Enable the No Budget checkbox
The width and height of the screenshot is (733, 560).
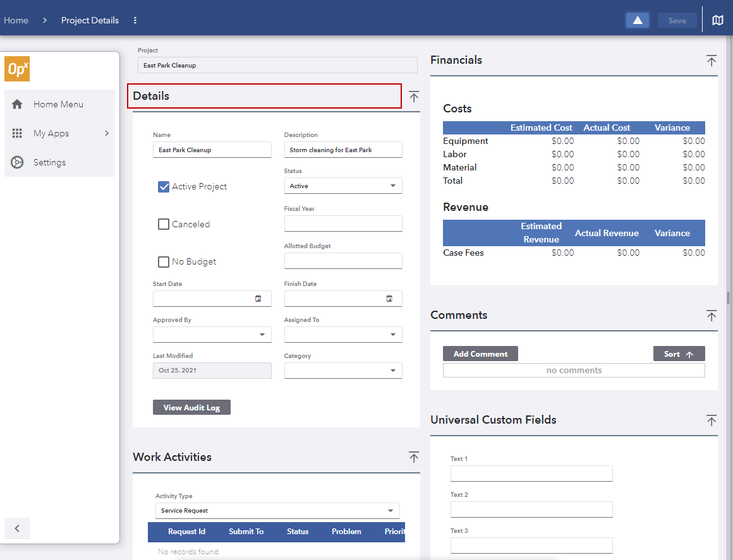[164, 261]
